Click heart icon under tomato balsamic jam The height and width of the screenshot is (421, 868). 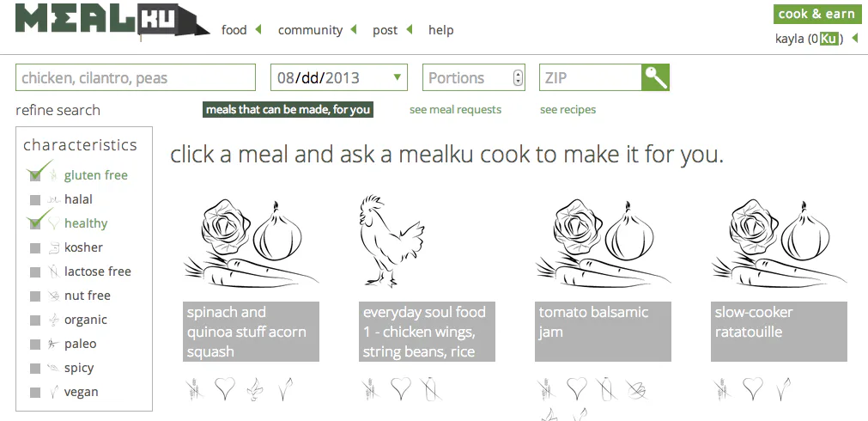click(x=577, y=389)
